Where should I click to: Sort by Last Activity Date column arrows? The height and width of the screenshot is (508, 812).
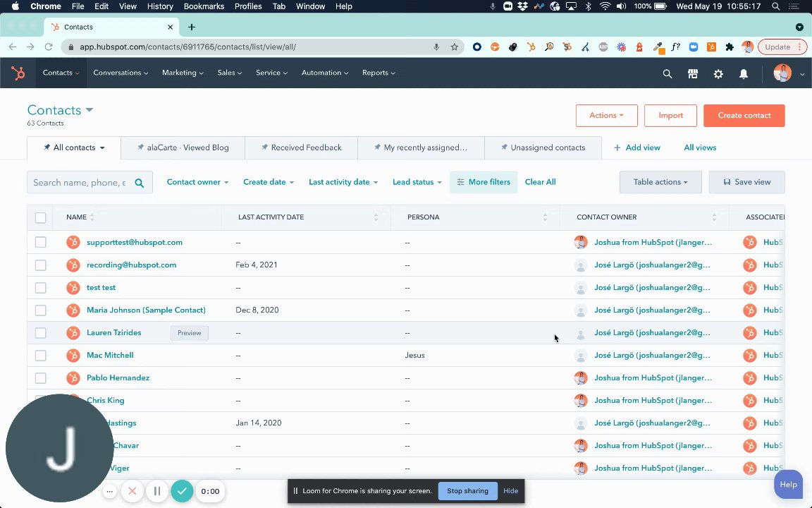(x=376, y=217)
